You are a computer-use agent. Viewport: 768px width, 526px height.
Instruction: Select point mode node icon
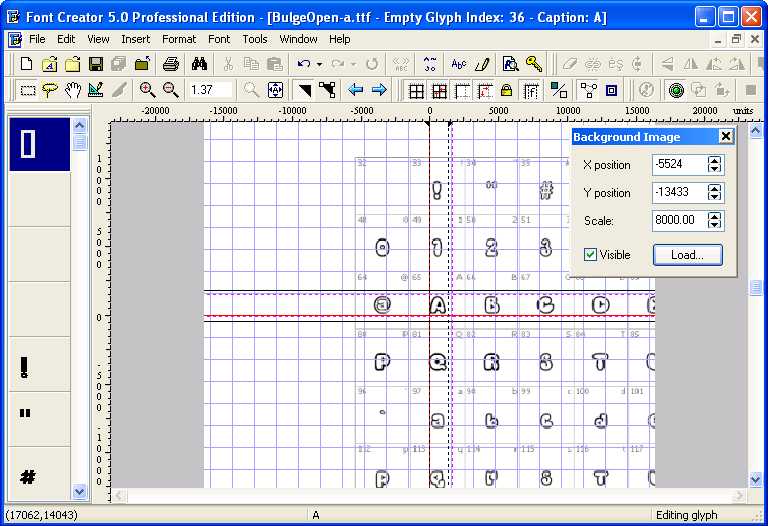[327, 90]
